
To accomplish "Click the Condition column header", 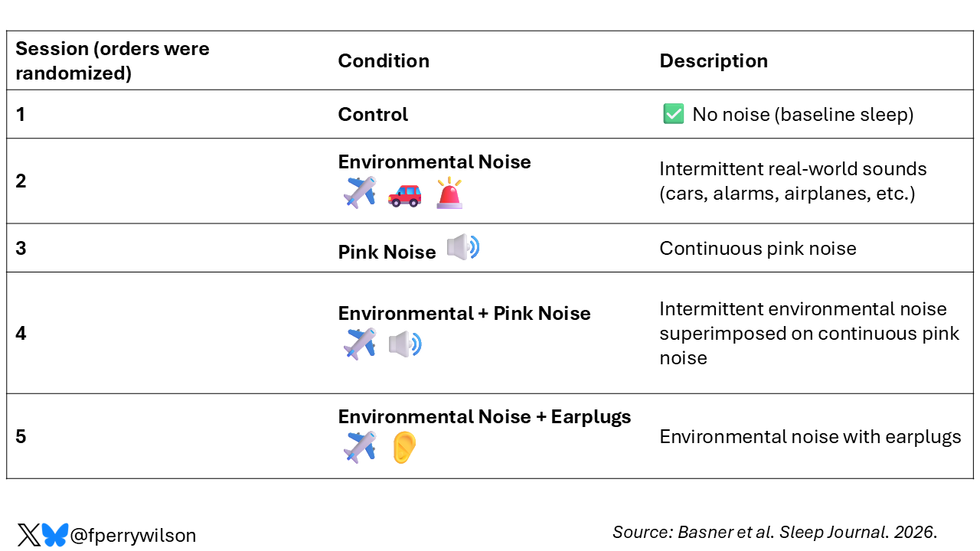I will pos(384,61).
